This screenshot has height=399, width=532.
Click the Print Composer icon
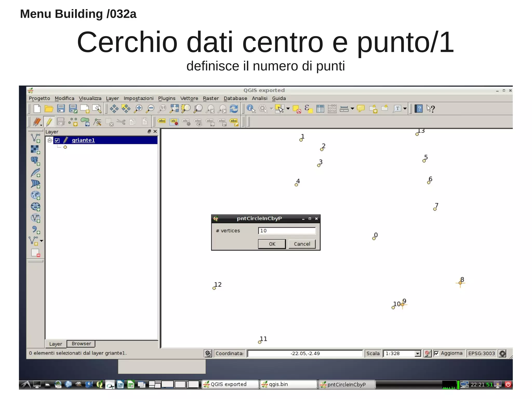point(85,109)
